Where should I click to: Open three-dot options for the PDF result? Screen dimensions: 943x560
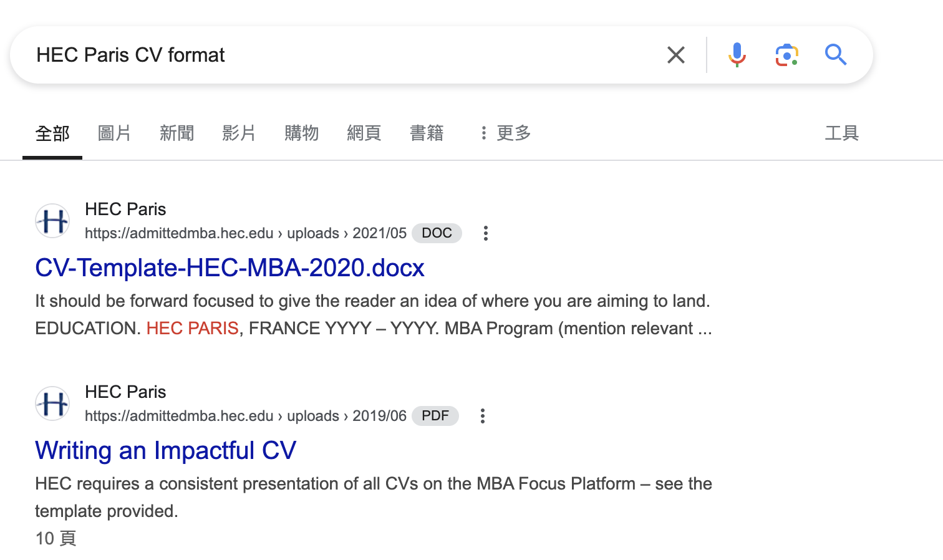482,416
